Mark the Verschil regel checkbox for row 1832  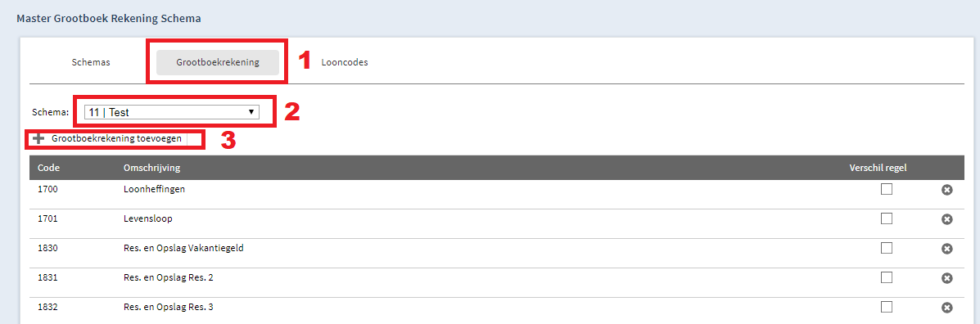click(x=886, y=307)
